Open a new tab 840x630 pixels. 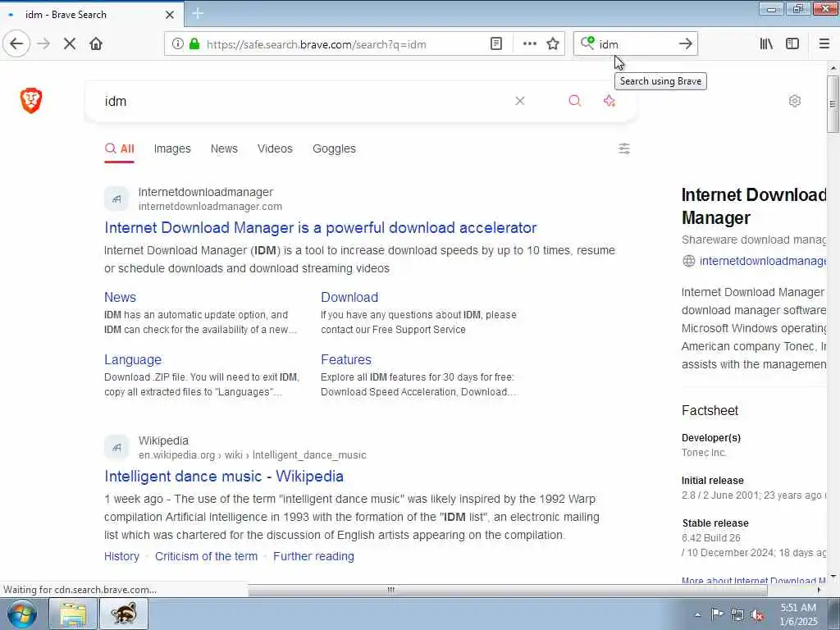click(x=198, y=14)
